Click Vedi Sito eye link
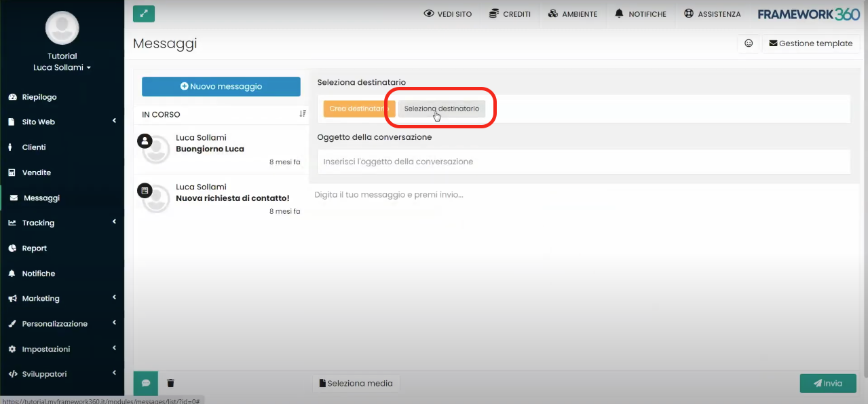The image size is (868, 404). [x=447, y=14]
